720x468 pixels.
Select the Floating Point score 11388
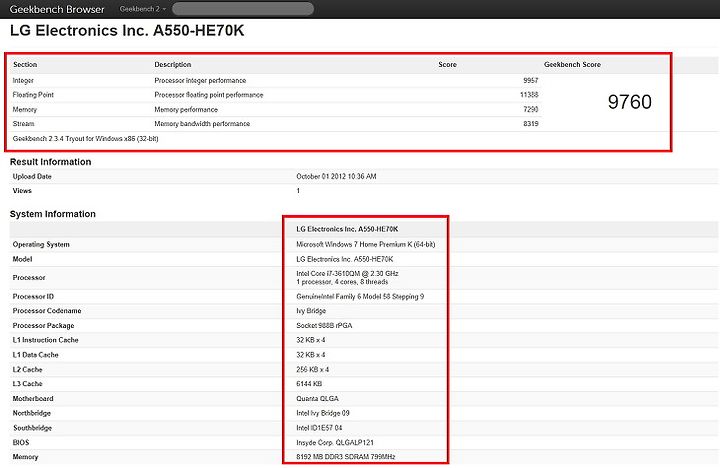click(529, 95)
